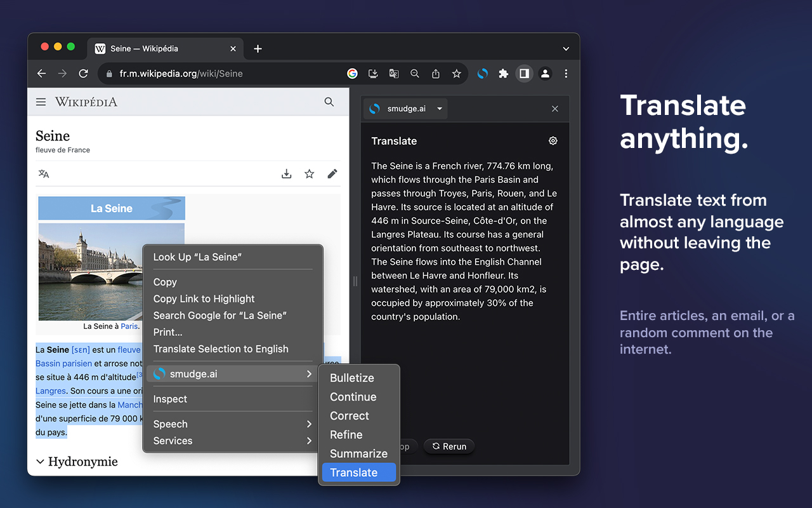Open the Paris link in the image caption
This screenshot has height=508, width=812.
pos(129,326)
